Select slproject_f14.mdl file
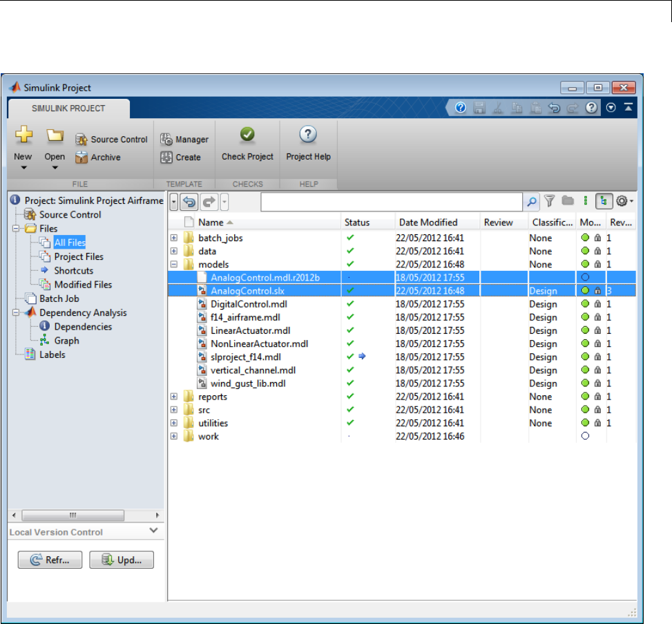This screenshot has height=624, width=672. click(x=246, y=357)
